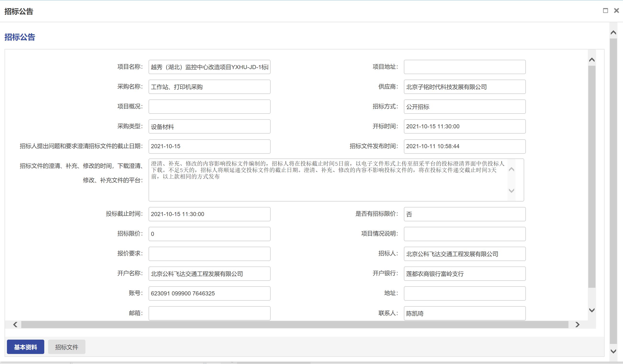This screenshot has width=623, height=364.
Task: Click the 账号 input field
Action: (x=209, y=293)
